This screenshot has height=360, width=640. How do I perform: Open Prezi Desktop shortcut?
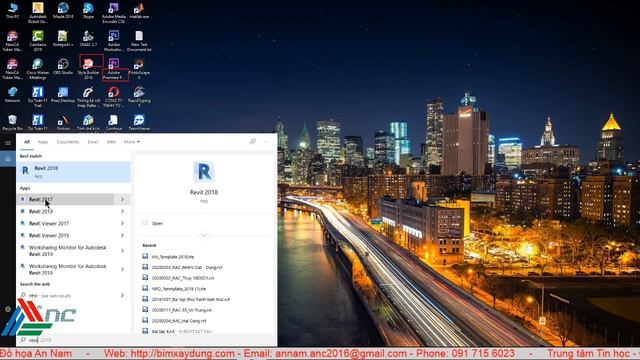pyautogui.click(x=63, y=95)
